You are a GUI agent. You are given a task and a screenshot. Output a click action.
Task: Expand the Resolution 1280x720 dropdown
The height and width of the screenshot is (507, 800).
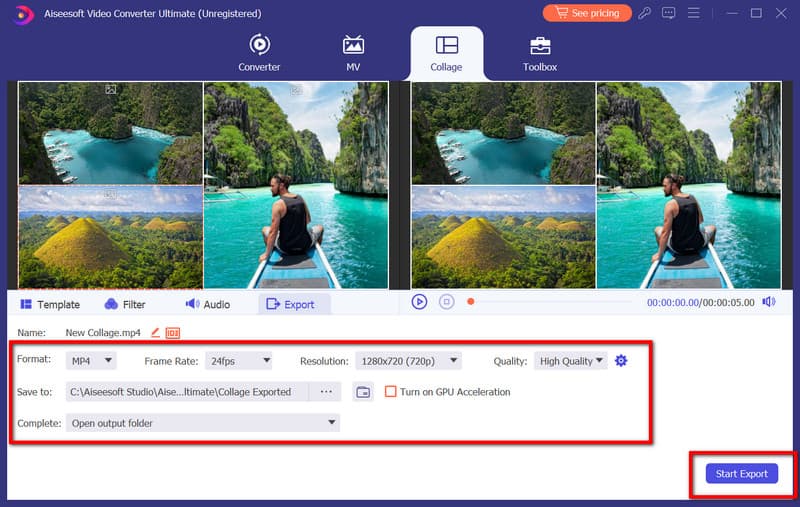pyautogui.click(x=407, y=361)
